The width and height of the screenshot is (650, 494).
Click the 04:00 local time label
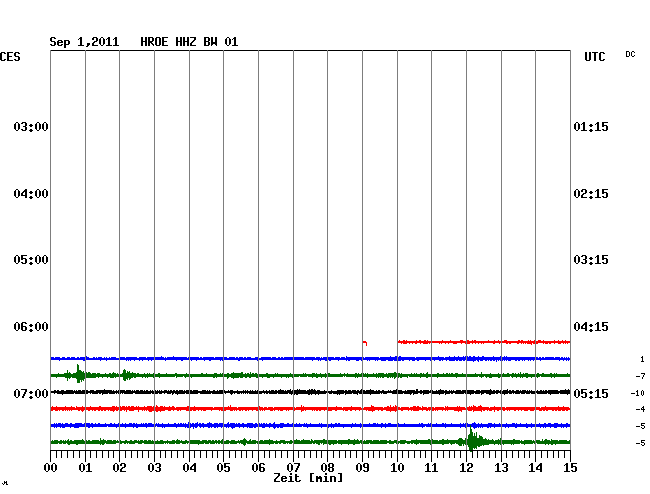(x=31, y=194)
